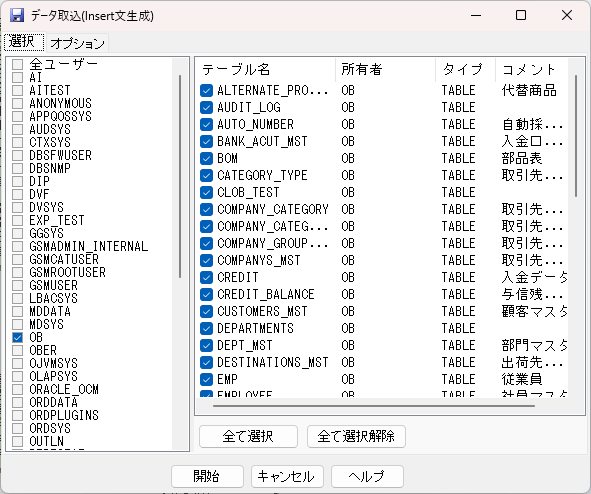Uncheck the ALTERNATE_PRO... table checkbox
This screenshot has width=591, height=494.
pos(206,90)
